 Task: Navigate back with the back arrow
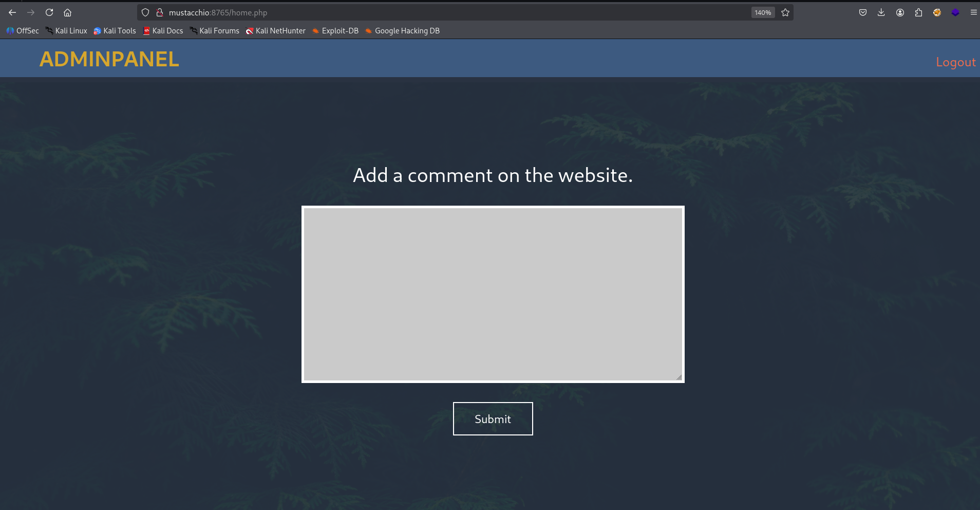(11, 12)
